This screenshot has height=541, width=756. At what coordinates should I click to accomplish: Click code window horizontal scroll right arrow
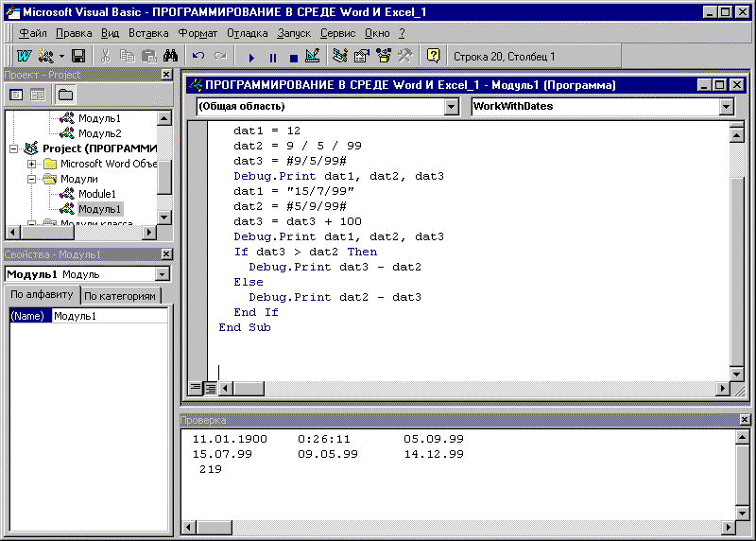tap(722, 388)
